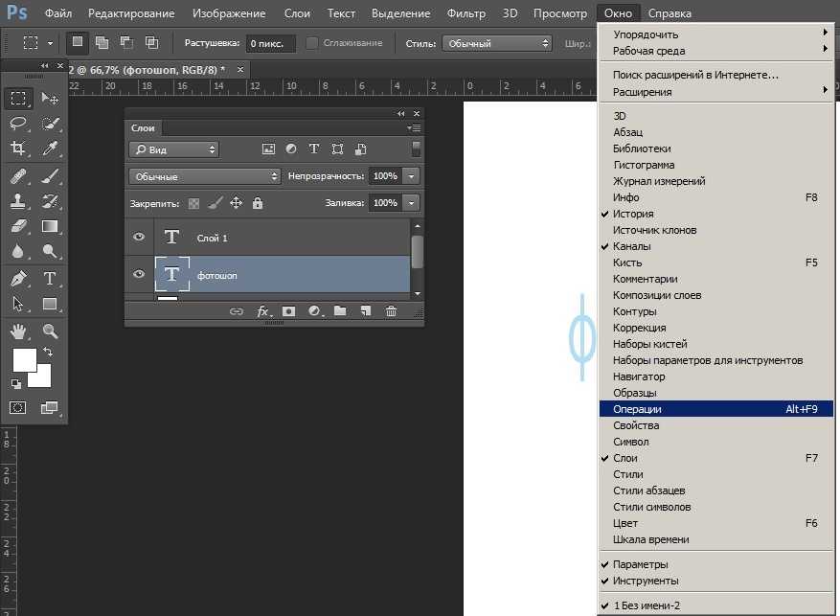Switch layer filtering on or off
840x616 pixels.
point(416,148)
